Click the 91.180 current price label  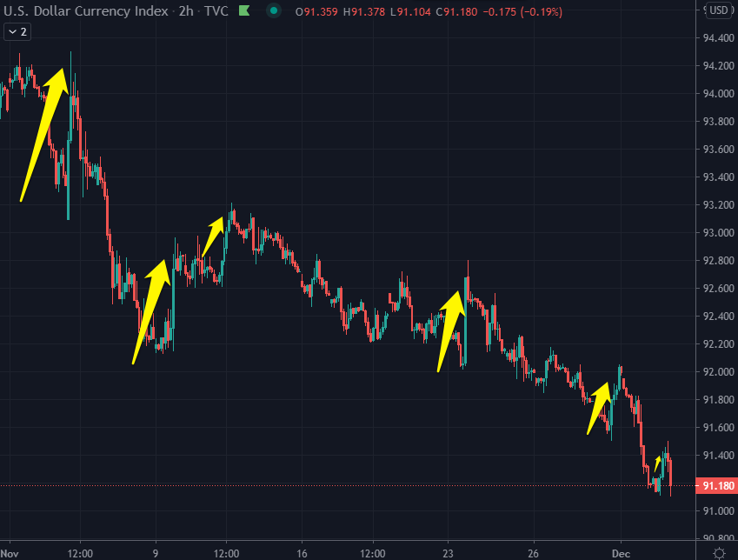tap(716, 485)
